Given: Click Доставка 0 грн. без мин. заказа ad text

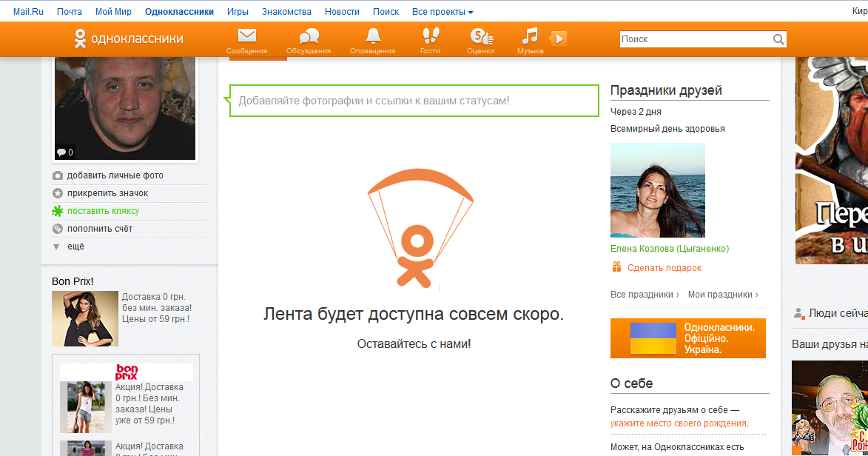Looking at the screenshot, I should 157,308.
